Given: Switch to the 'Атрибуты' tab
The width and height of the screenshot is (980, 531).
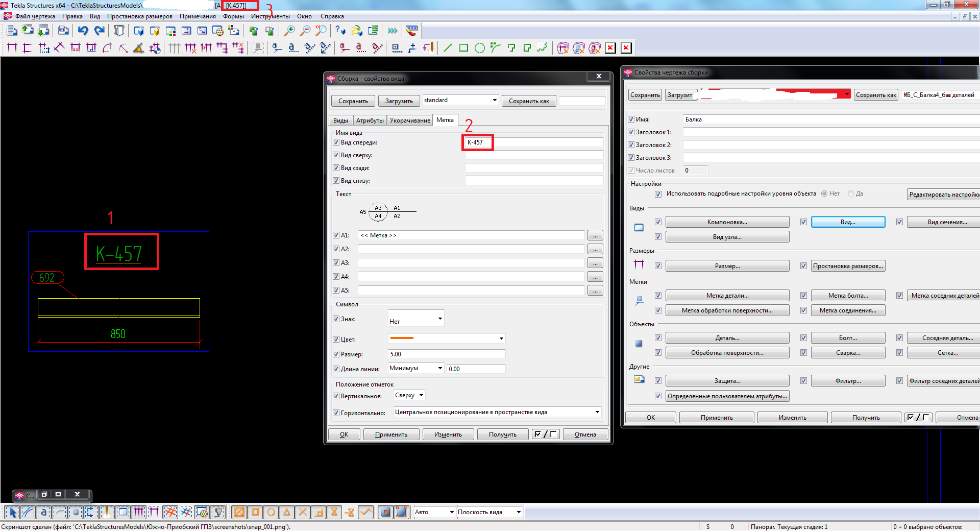Looking at the screenshot, I should 370,120.
